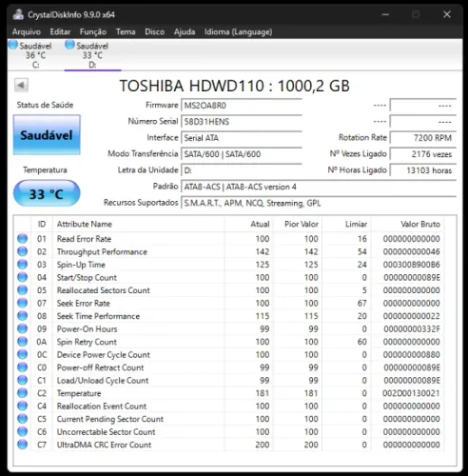This screenshot has height=476, width=468.
Task: Minimize the CrystalDiskInfo window
Action: [x=385, y=14]
